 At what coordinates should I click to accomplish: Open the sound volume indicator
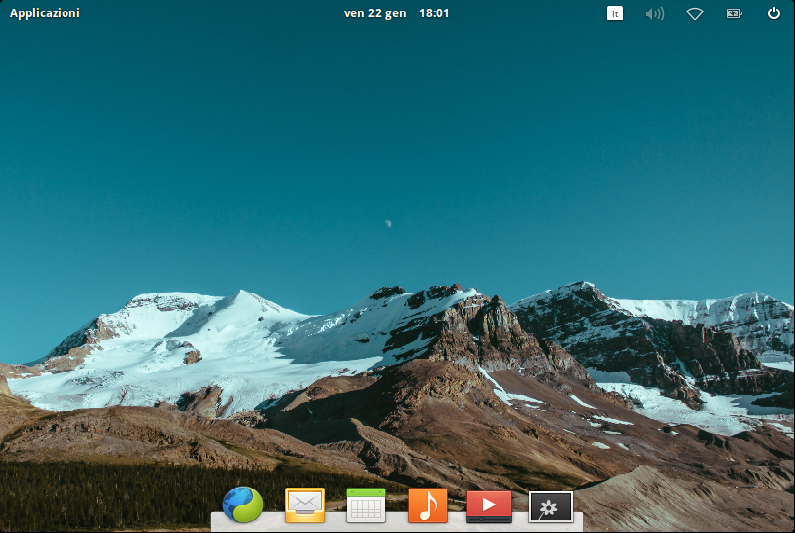pyautogui.click(x=655, y=13)
